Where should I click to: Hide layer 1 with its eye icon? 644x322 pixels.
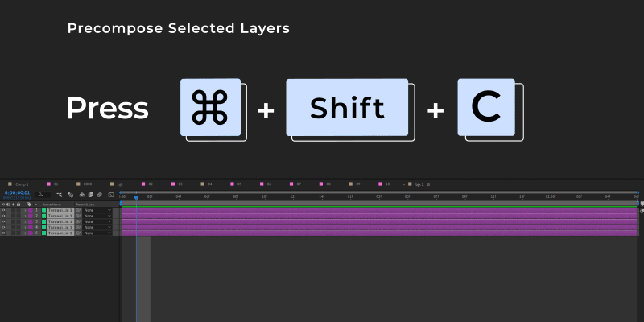pyautogui.click(x=3, y=210)
